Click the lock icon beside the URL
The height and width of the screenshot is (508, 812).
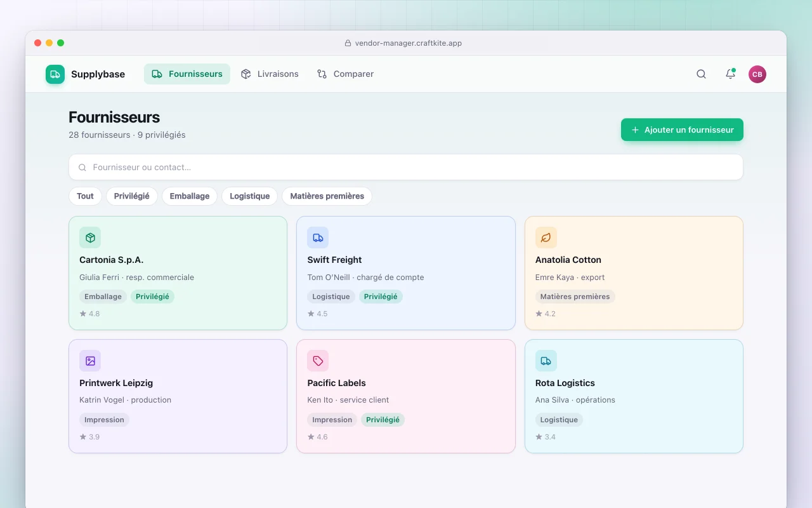tap(348, 43)
